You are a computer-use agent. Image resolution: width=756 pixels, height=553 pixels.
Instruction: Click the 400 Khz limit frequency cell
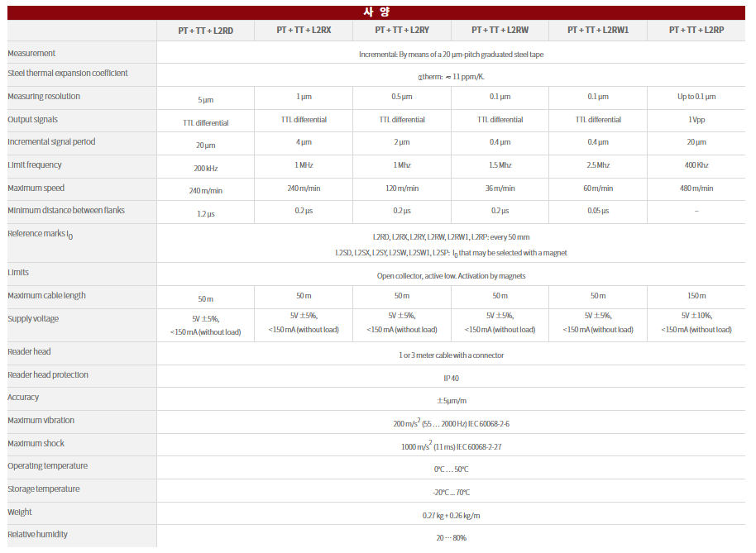click(696, 165)
